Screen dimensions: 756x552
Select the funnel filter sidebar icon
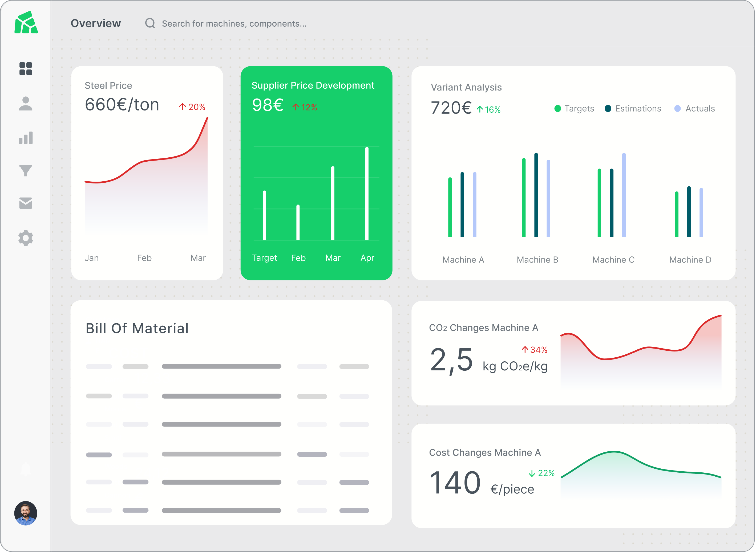[x=26, y=170]
